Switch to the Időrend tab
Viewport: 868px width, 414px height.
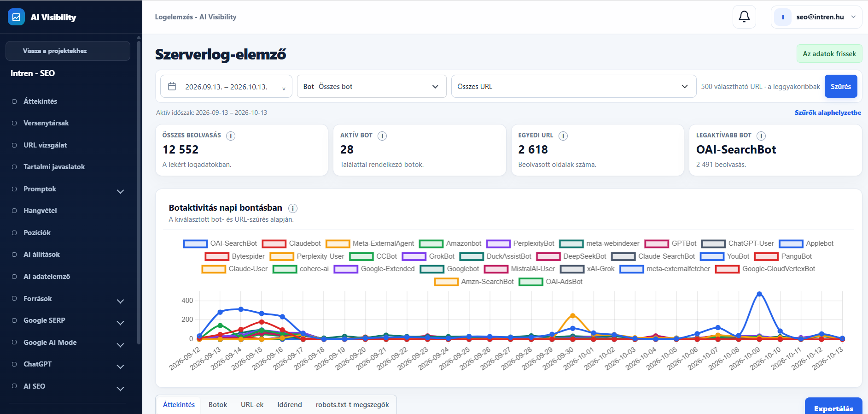click(x=290, y=405)
